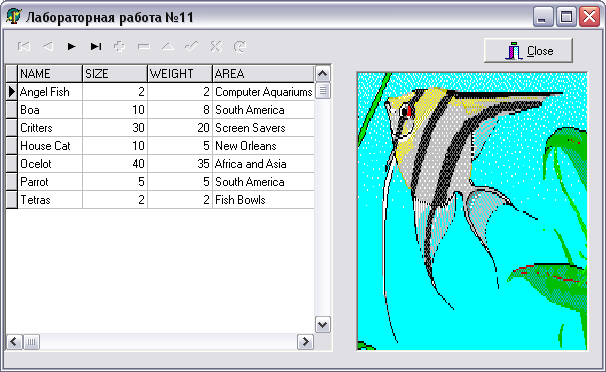Cancel edit with the X navigator button
The height and width of the screenshot is (372, 606).
click(216, 47)
